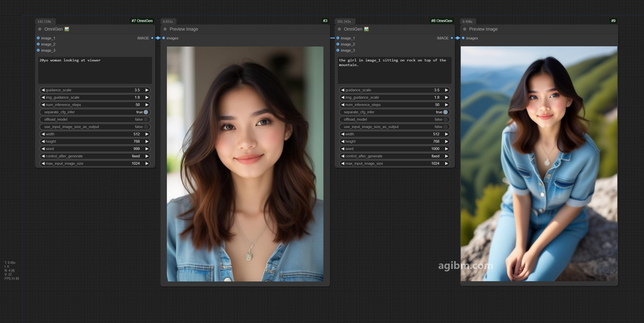This screenshot has width=644, height=323.
Task: Collapse the #3 Preview Image node dot
Action: (165, 29)
